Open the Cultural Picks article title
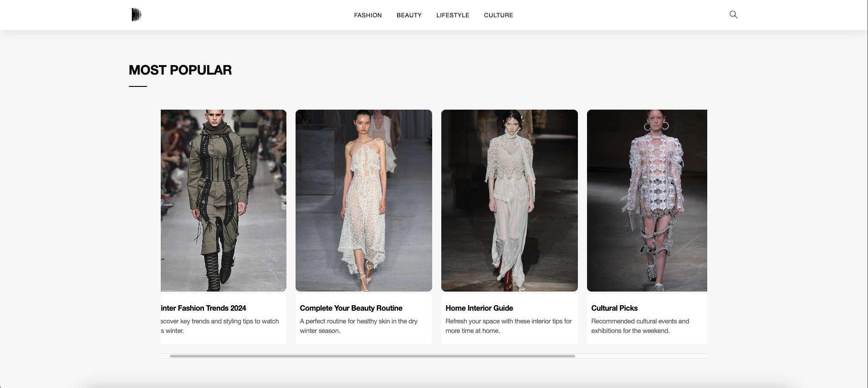 (x=614, y=308)
